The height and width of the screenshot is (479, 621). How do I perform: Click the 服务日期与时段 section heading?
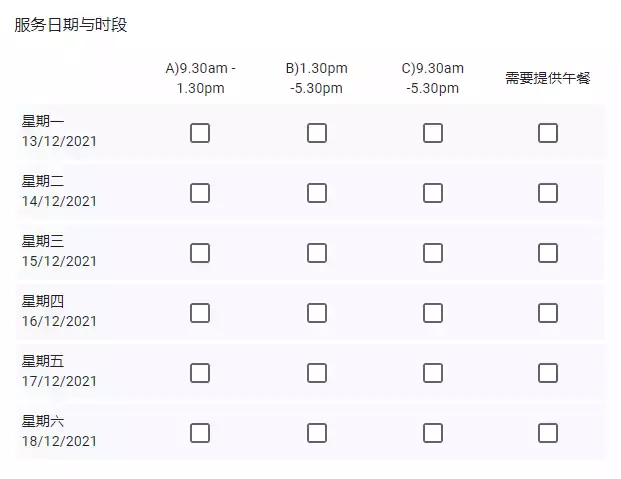(x=71, y=25)
